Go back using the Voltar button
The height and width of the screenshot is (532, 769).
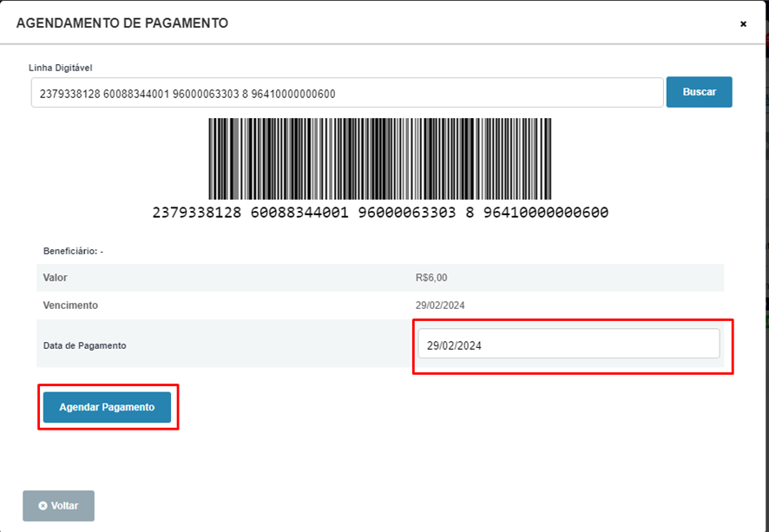point(58,505)
